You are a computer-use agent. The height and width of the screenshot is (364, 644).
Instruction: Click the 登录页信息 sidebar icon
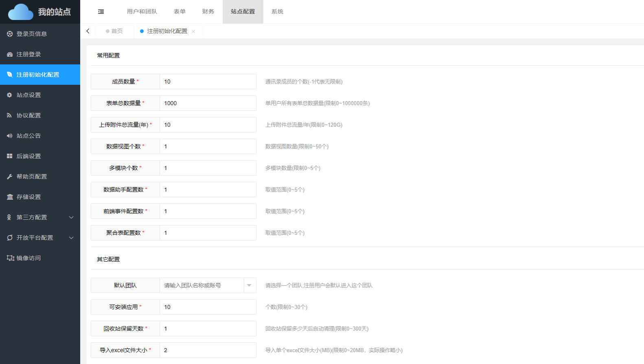pyautogui.click(x=10, y=34)
